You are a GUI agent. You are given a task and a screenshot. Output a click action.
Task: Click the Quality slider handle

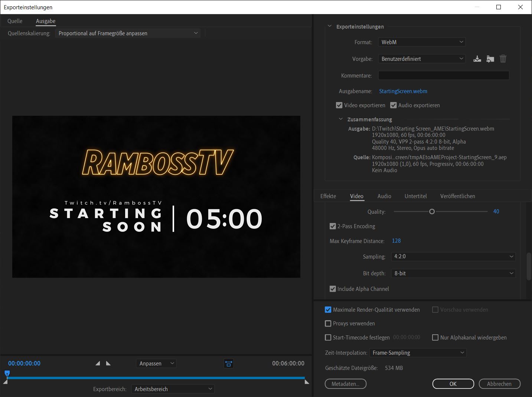pyautogui.click(x=432, y=211)
